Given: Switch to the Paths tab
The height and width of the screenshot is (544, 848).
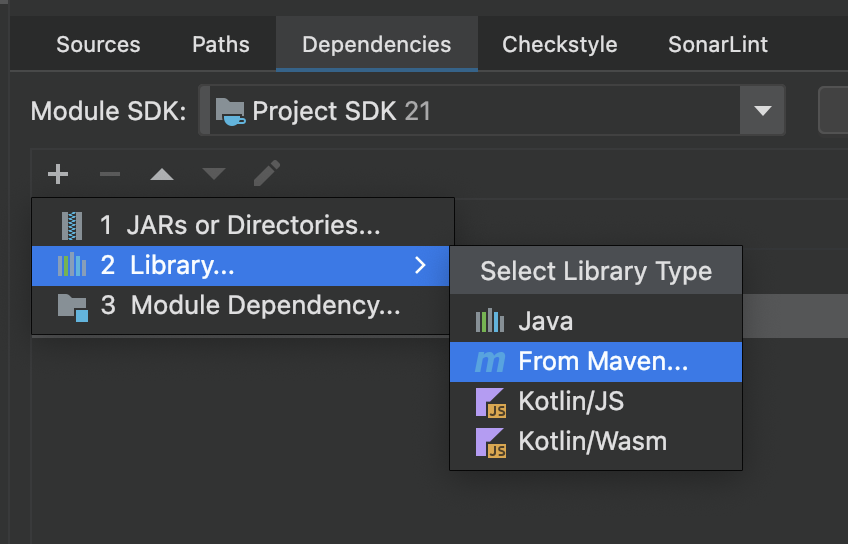Looking at the screenshot, I should [221, 45].
